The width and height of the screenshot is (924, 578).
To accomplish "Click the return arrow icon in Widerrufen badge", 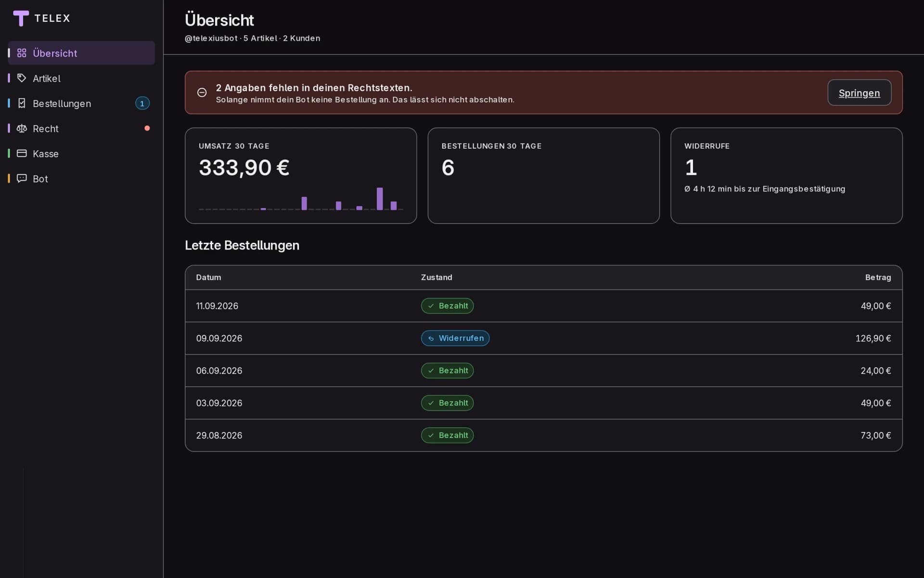I will point(431,339).
